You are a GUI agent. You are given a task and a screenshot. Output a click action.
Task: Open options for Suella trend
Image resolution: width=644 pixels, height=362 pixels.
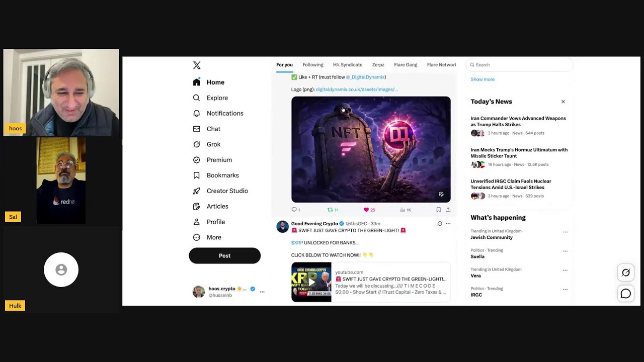tap(565, 251)
